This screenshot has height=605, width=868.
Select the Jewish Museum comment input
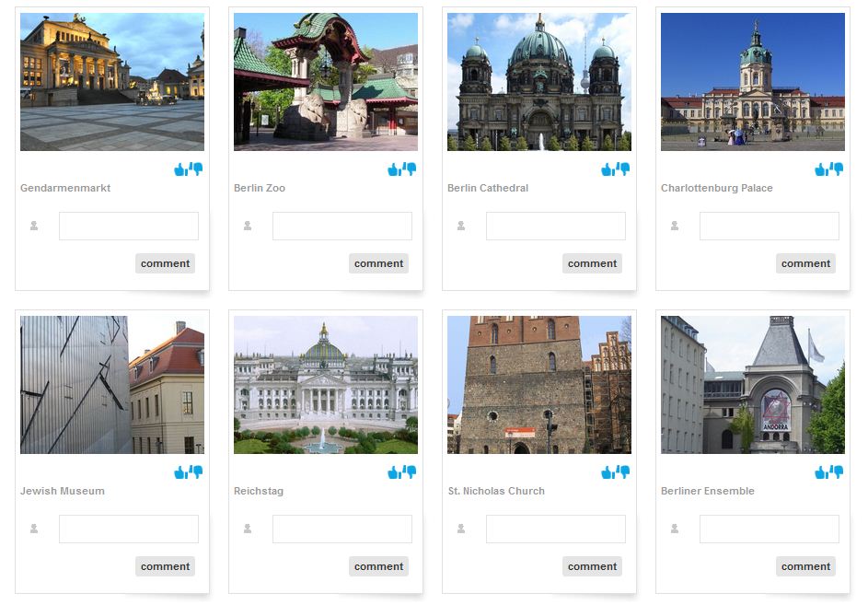(x=128, y=529)
